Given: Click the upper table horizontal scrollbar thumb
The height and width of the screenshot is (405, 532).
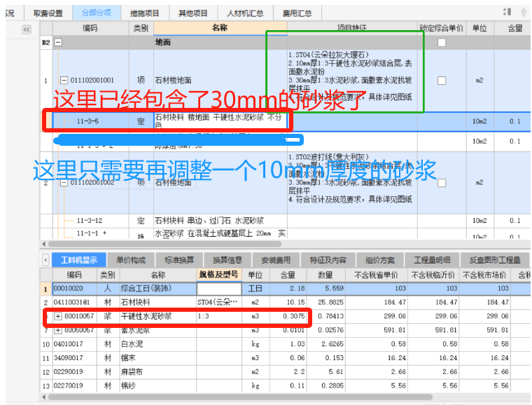Looking at the screenshot, I should pos(164,244).
